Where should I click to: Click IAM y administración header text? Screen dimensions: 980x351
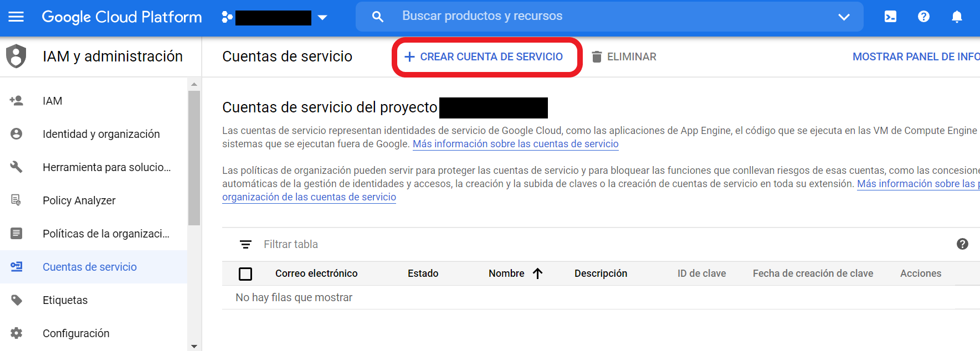tap(112, 56)
